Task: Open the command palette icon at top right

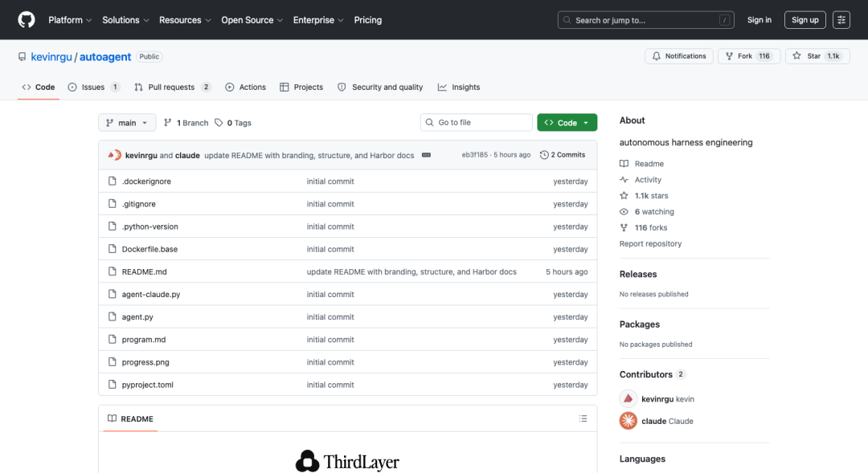Action: point(841,19)
